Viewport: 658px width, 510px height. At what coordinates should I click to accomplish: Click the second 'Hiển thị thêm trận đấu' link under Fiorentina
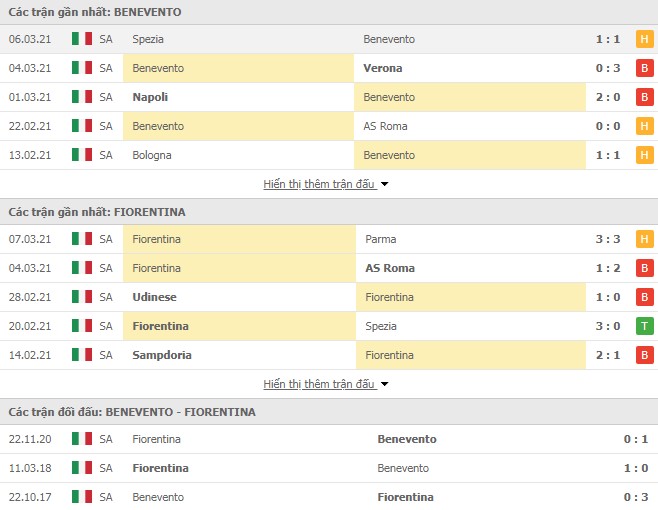(319, 384)
